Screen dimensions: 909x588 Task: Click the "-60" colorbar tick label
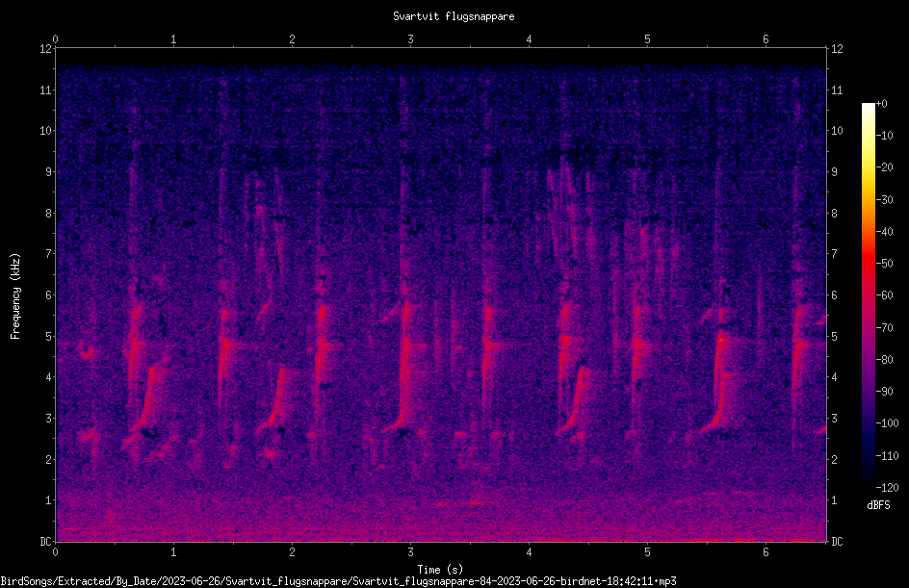click(885, 295)
